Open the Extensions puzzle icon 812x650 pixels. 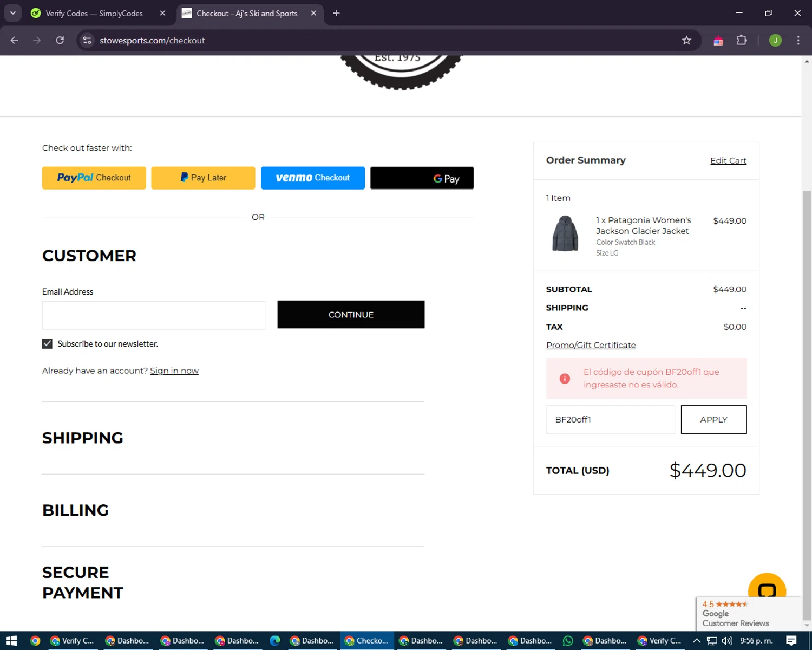(x=741, y=40)
